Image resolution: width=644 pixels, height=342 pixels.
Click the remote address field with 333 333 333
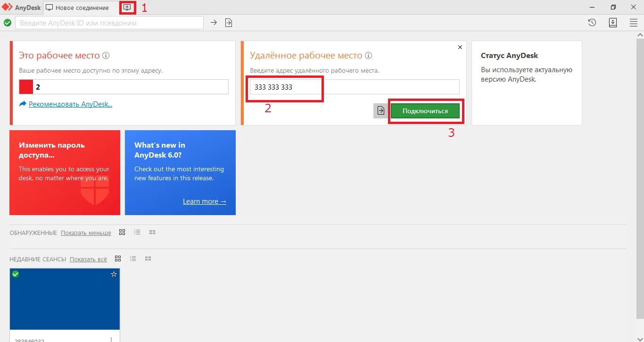point(355,87)
